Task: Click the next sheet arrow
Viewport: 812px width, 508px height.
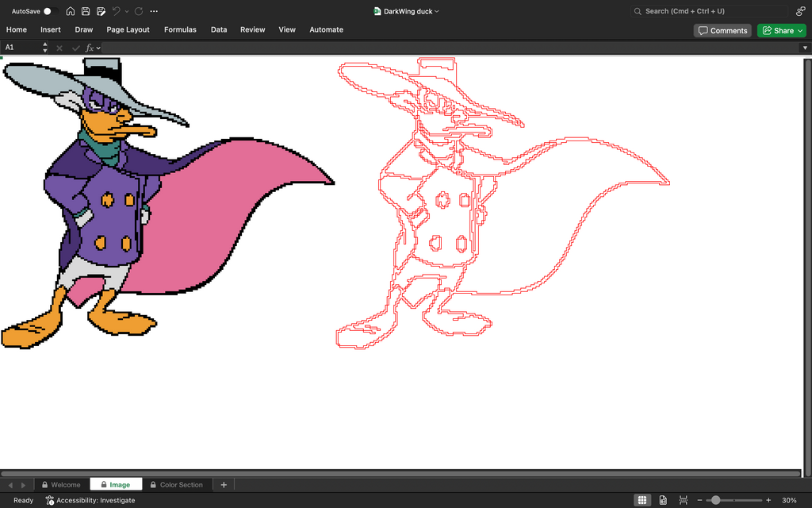Action: pos(23,485)
